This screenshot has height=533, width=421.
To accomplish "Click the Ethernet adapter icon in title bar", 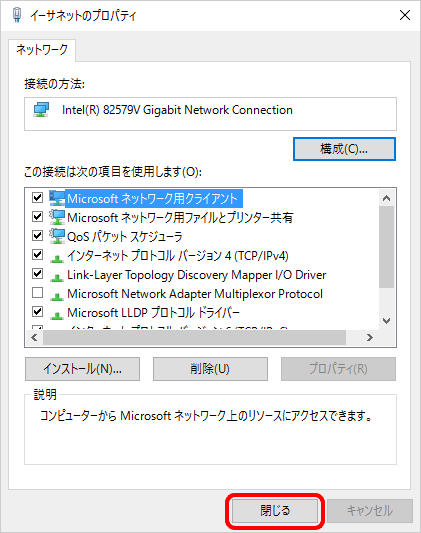I will (x=17, y=15).
